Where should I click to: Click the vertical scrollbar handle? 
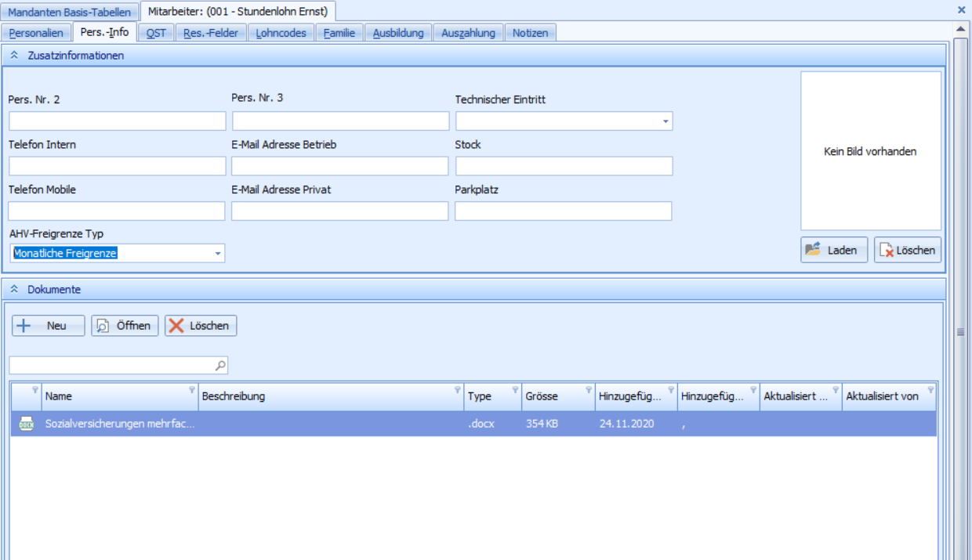(960, 332)
